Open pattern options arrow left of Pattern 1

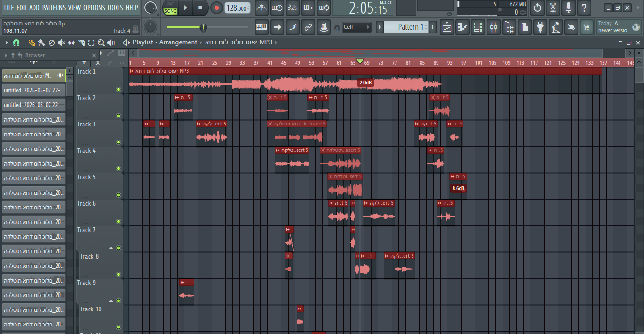click(380, 27)
